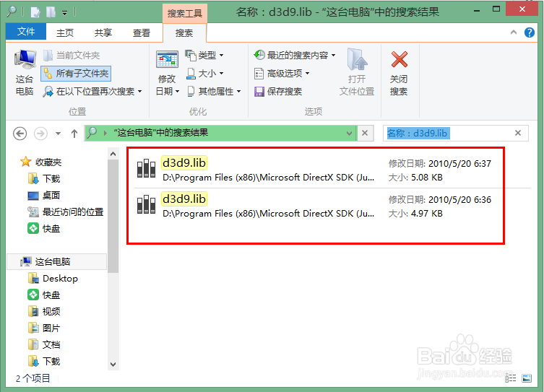
Task: Click the New folder quick access icon
Action: tap(51, 12)
